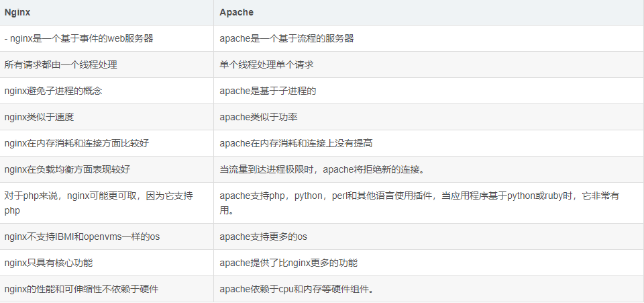Click 'nginx在负载均衡方面表现较好'
The image size is (644, 303).
tap(67, 169)
